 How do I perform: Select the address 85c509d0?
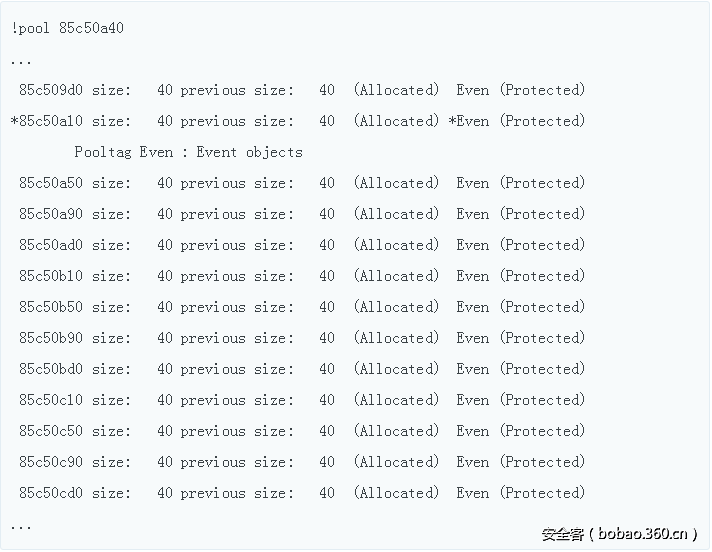(50, 90)
